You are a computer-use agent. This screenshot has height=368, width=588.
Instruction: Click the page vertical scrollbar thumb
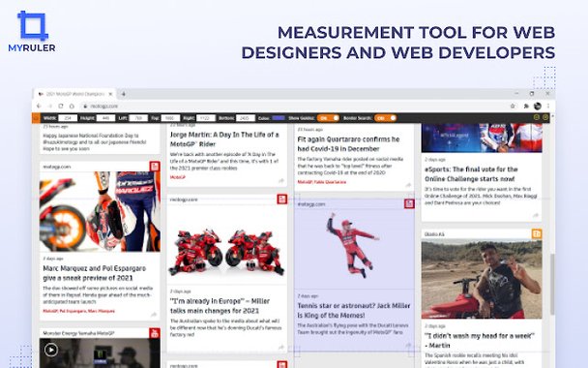tap(552, 285)
